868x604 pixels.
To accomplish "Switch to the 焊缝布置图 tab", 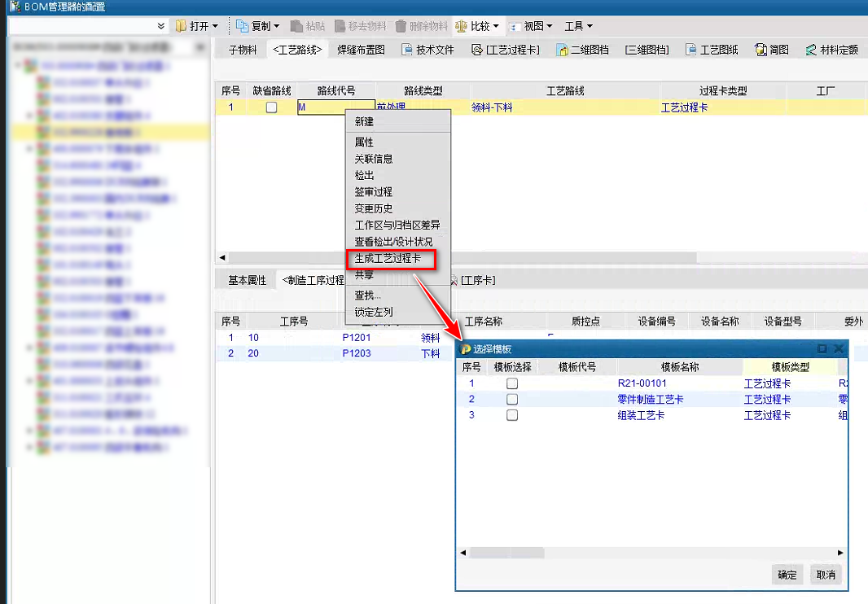I will click(361, 50).
